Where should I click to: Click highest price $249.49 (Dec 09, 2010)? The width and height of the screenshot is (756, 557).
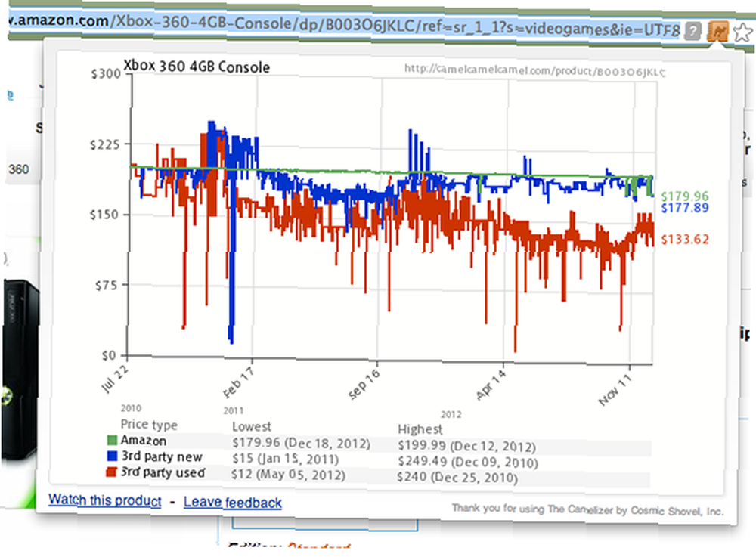(468, 462)
